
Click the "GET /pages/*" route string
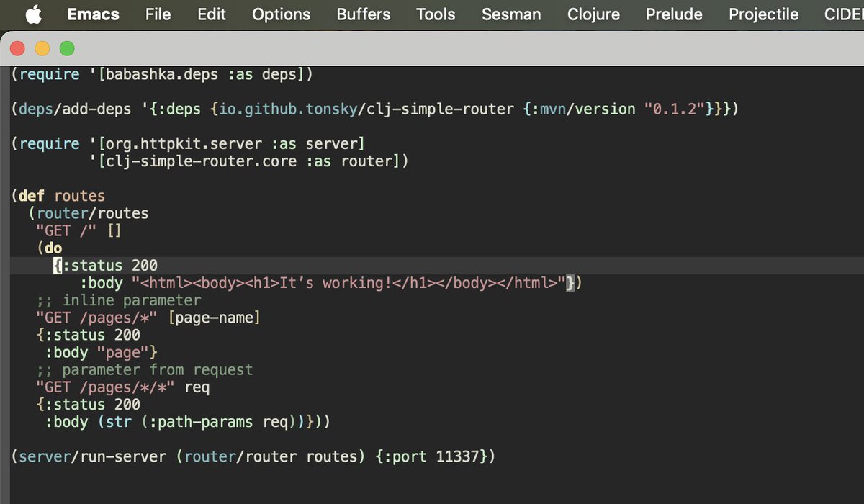(x=97, y=318)
